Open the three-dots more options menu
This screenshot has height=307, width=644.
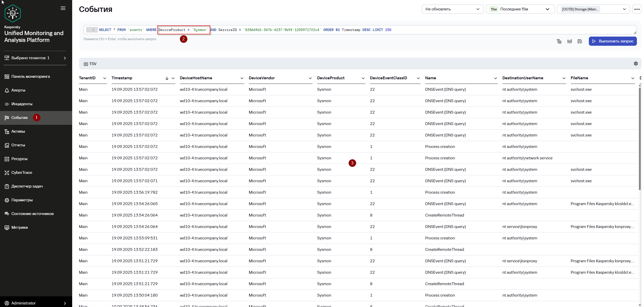[637, 9]
